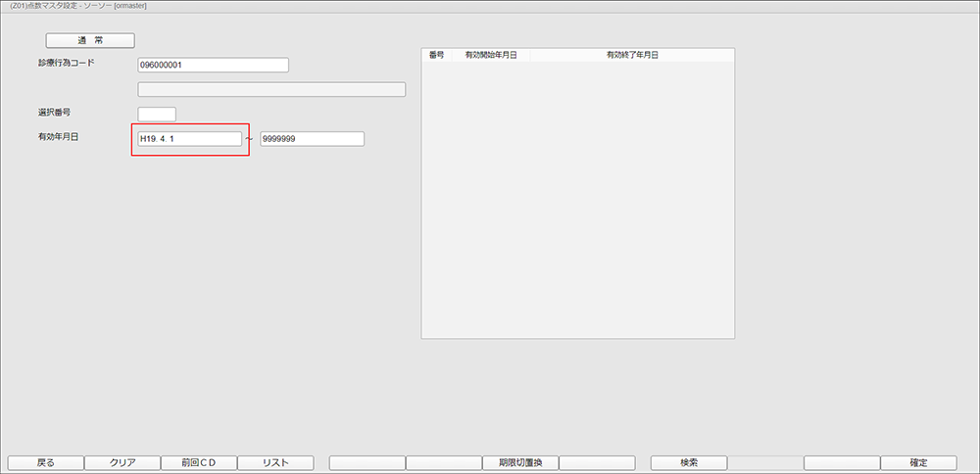
Task: Click the 有効終了年月日 column header
Action: (632, 56)
